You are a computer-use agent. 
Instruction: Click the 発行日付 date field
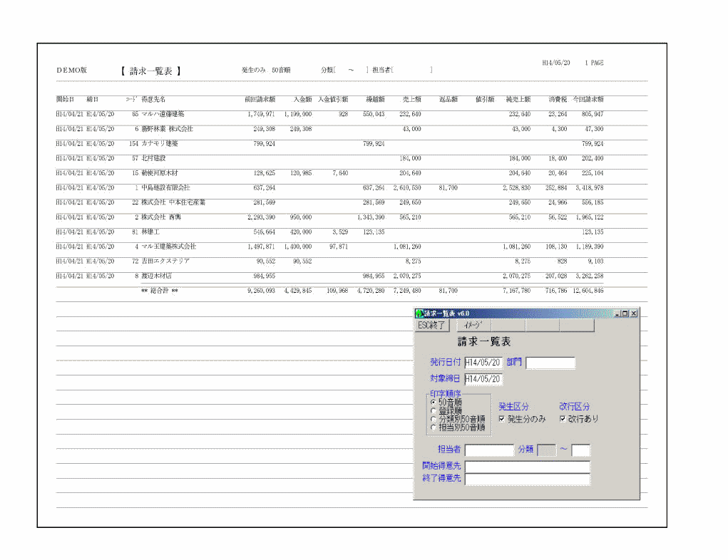coord(483,363)
